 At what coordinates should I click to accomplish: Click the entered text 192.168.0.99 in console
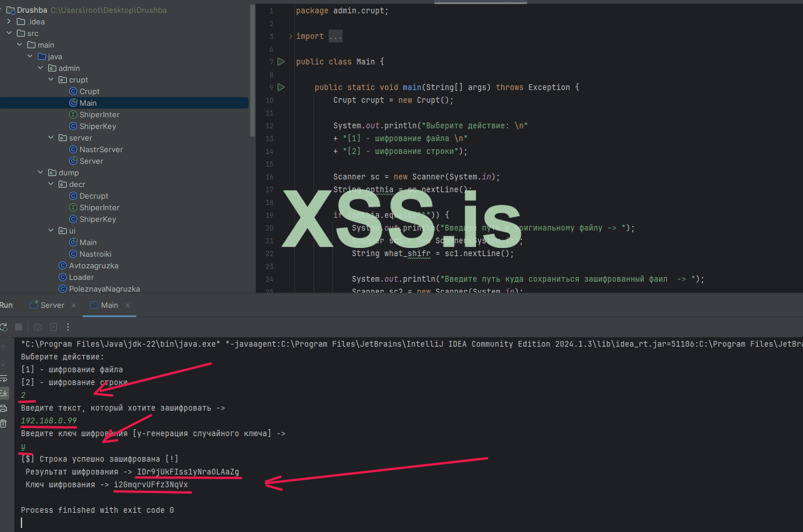coord(49,420)
